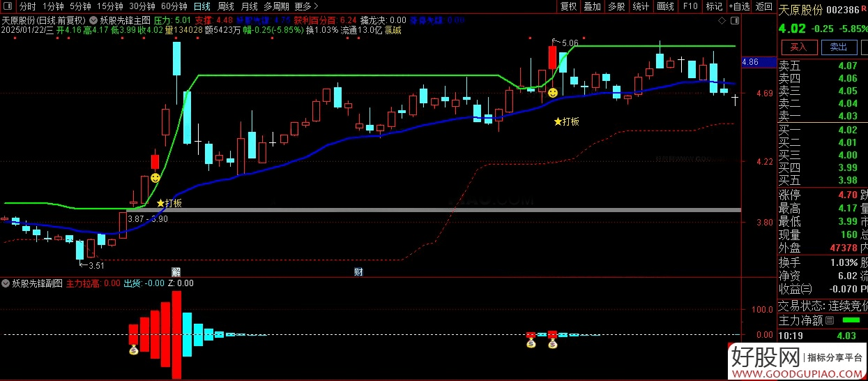Click the 卖四 price 4.06
The width and height of the screenshot is (868, 381).
coord(848,78)
